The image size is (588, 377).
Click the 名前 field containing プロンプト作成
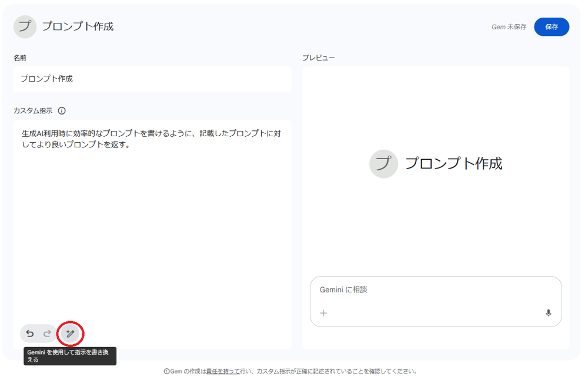(x=152, y=79)
